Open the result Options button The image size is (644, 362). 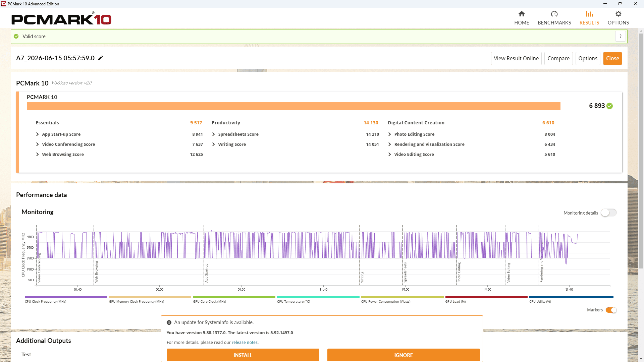tap(588, 58)
